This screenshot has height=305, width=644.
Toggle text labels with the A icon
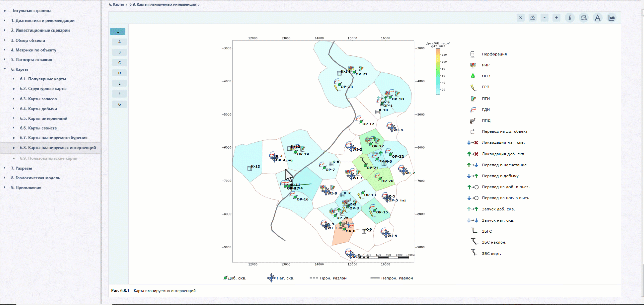pos(598,18)
